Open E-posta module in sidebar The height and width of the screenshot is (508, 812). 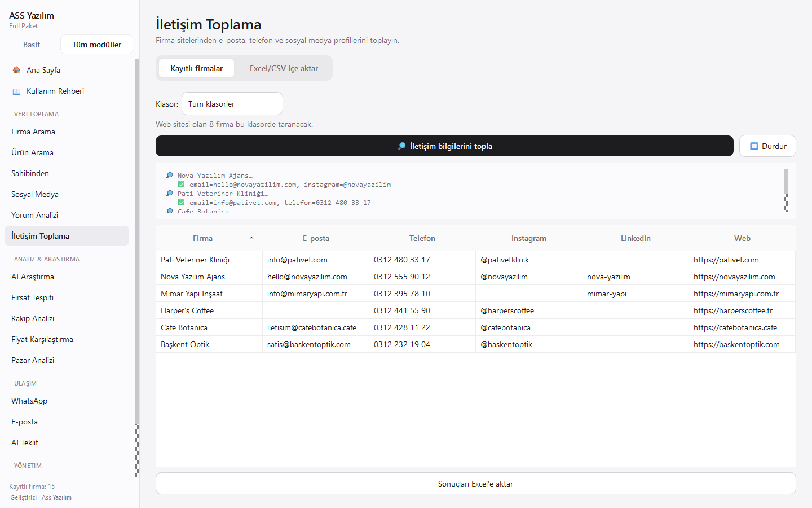coord(67,422)
